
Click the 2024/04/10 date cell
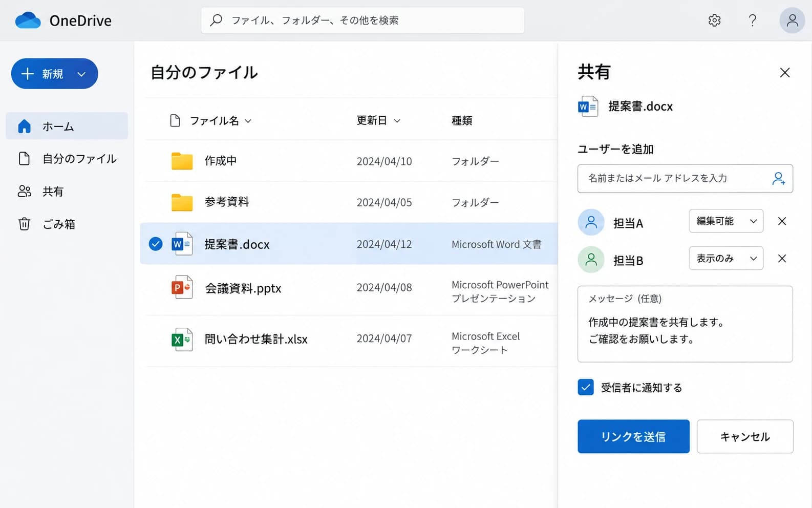384,161
